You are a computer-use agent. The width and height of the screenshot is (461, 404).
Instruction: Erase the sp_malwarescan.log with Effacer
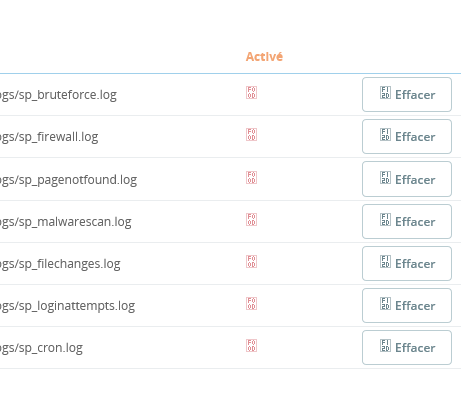[x=407, y=222]
